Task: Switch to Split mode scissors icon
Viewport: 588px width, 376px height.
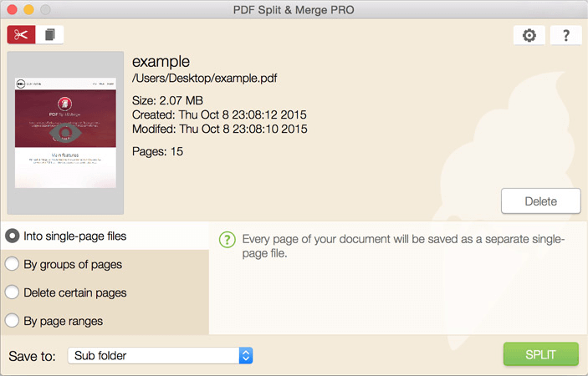Action: (21, 35)
